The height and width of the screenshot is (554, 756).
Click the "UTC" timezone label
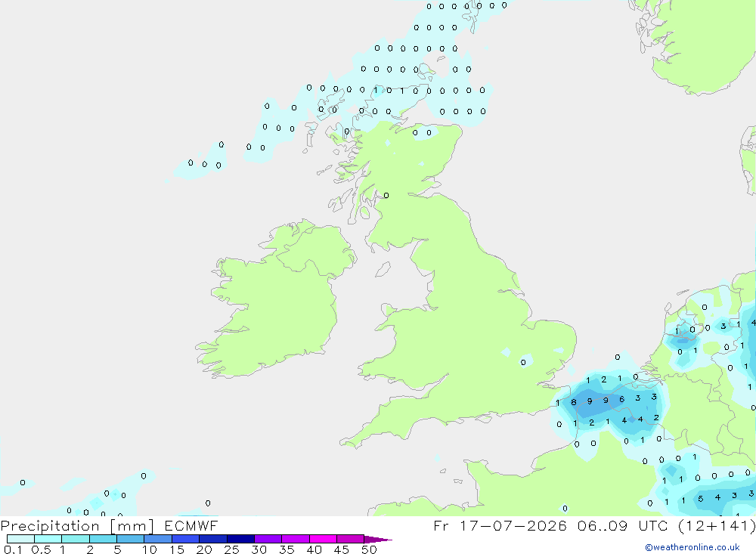(x=653, y=525)
